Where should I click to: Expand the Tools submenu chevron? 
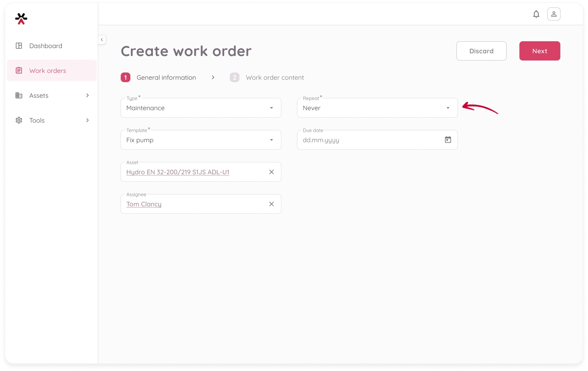(87, 120)
